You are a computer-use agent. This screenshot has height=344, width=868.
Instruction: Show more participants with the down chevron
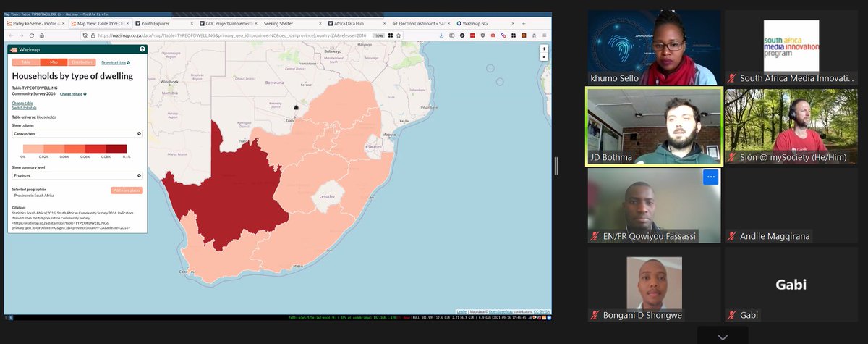coord(722,337)
